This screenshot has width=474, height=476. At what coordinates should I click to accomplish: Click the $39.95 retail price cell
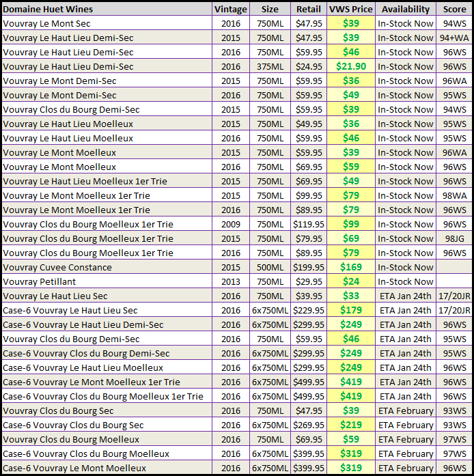(309, 296)
